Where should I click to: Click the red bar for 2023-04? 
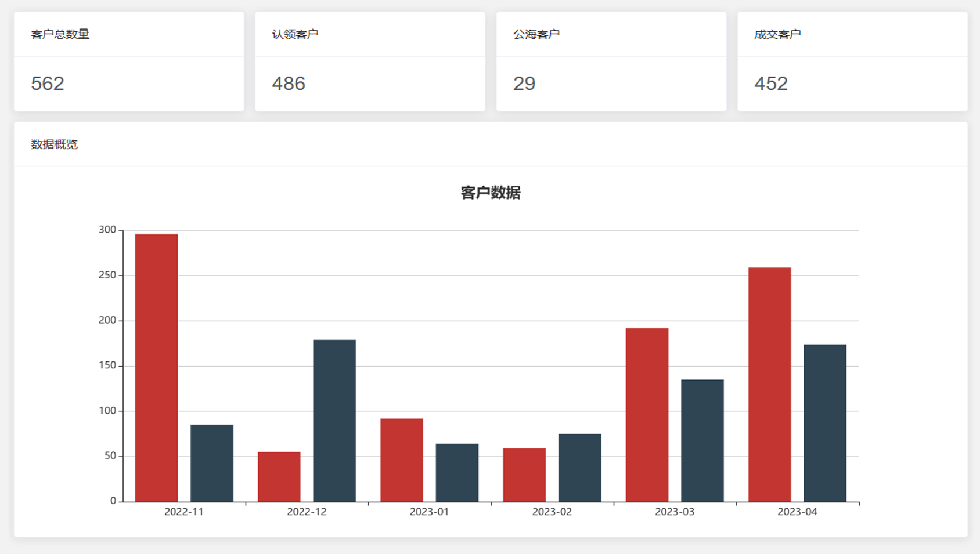[769, 384]
